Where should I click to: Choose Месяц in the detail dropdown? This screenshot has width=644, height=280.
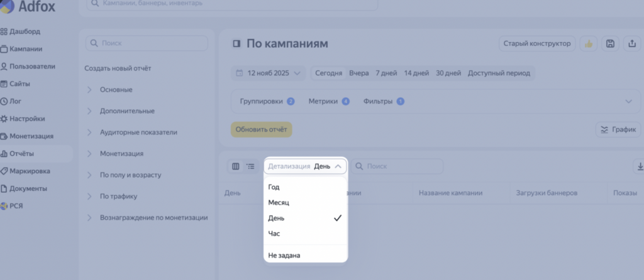click(305, 203)
